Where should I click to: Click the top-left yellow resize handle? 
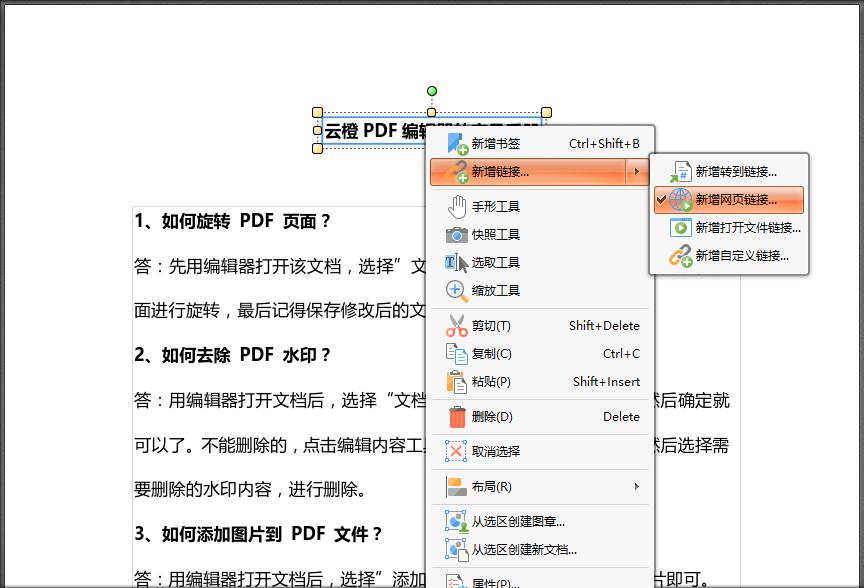point(317,112)
